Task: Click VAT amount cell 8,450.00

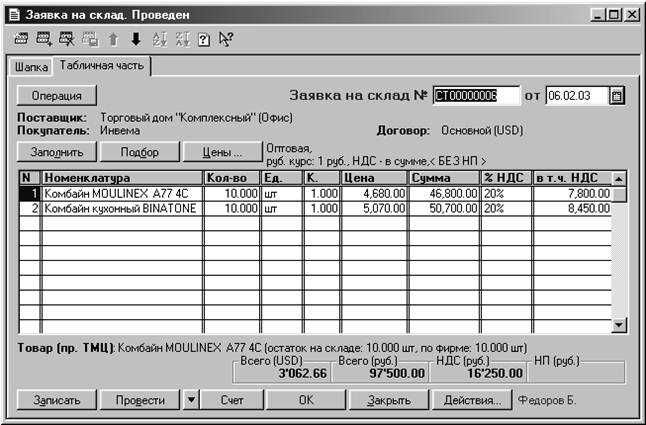Action: [x=572, y=208]
